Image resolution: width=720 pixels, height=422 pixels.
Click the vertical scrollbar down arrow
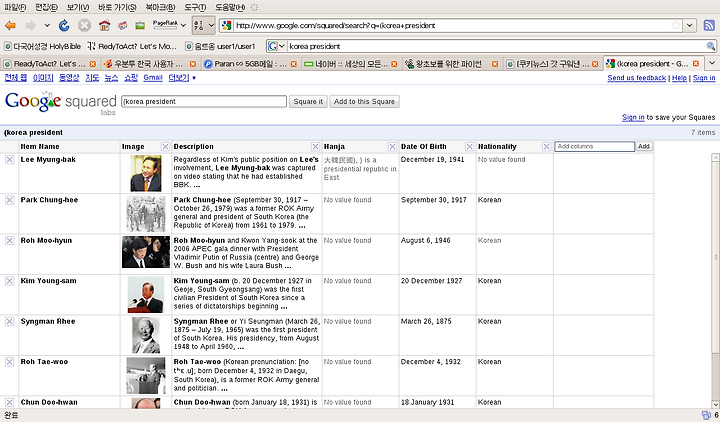point(715,405)
